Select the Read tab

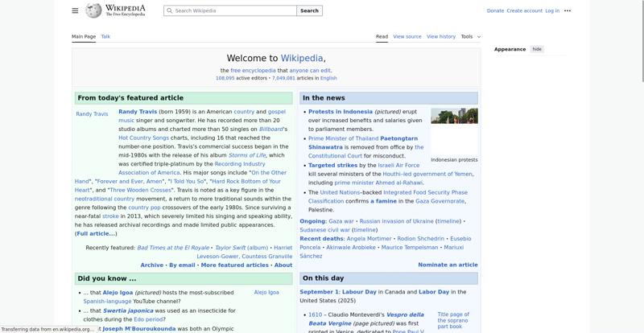(x=382, y=36)
